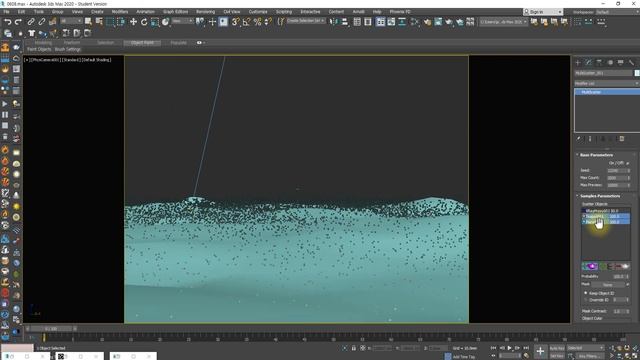The width and height of the screenshot is (640, 360).
Task: Switch to Object Paint ribbon tab
Action: tap(142, 42)
